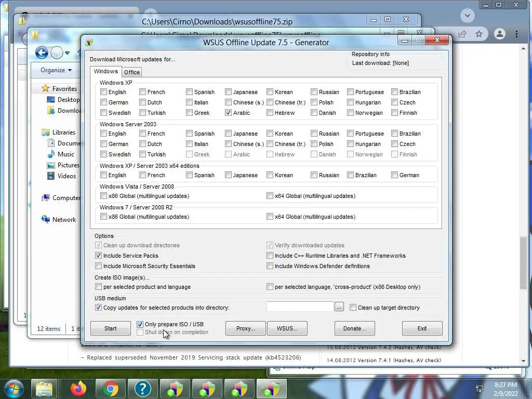Tick German under Windows Server 2003

[x=103, y=143]
